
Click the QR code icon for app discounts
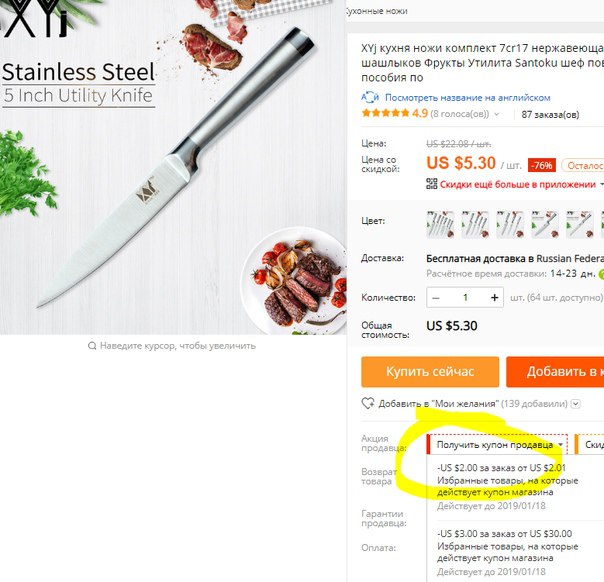(x=431, y=184)
